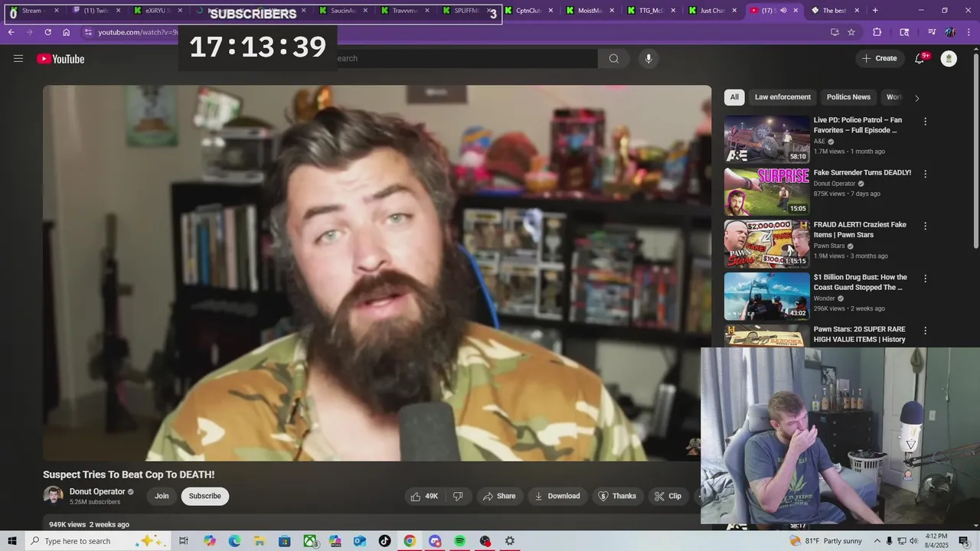Reload the page in Chrome
This screenshot has height=551, width=980.
click(x=47, y=32)
